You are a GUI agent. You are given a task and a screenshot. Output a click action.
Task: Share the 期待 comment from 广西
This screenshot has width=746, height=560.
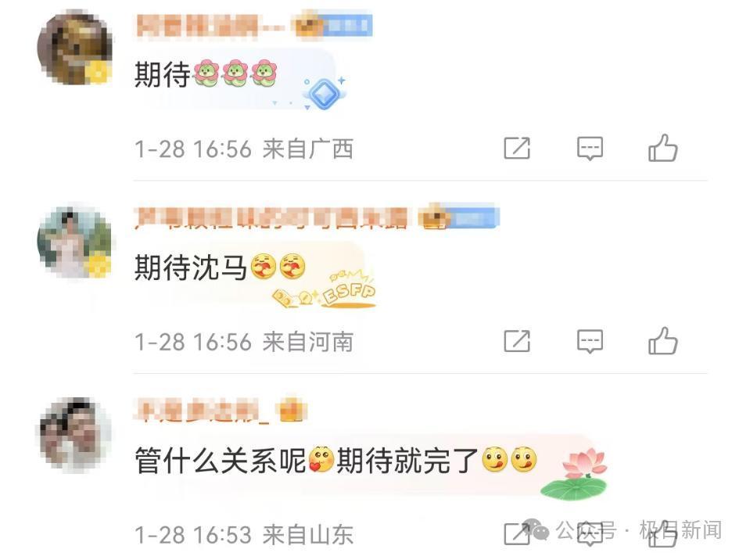[x=517, y=148]
